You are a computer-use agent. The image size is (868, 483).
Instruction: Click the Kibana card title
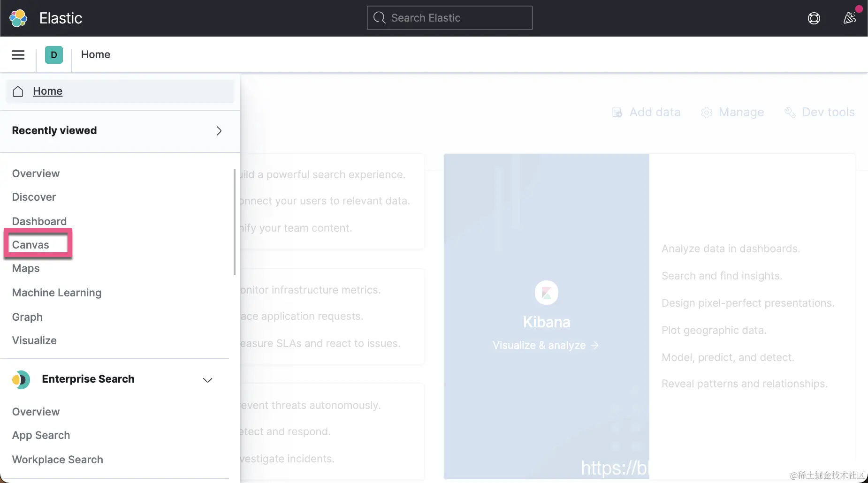point(547,322)
